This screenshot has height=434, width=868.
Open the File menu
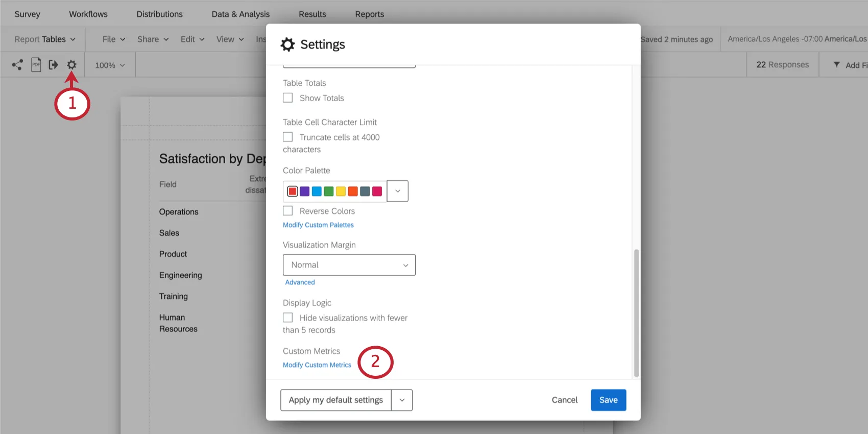[113, 39]
